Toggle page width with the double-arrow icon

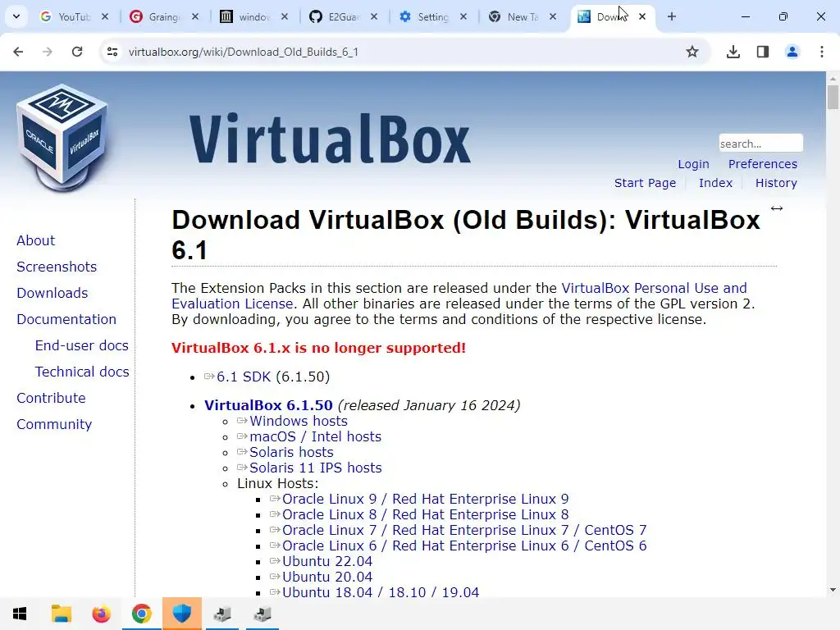[x=777, y=208]
